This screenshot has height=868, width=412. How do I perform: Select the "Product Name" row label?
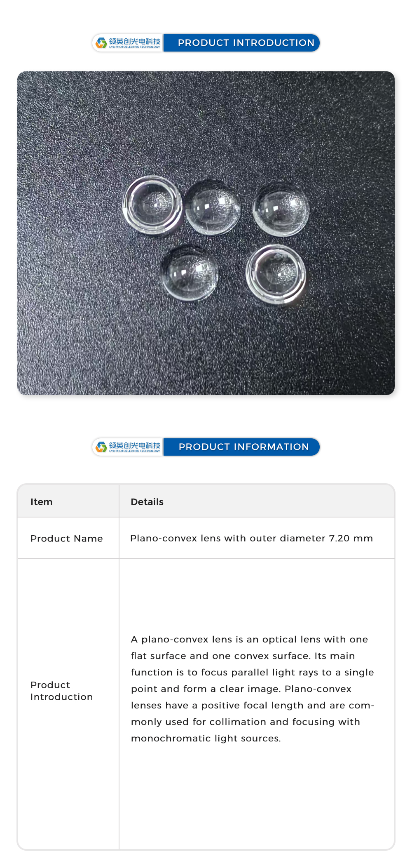[x=67, y=539]
